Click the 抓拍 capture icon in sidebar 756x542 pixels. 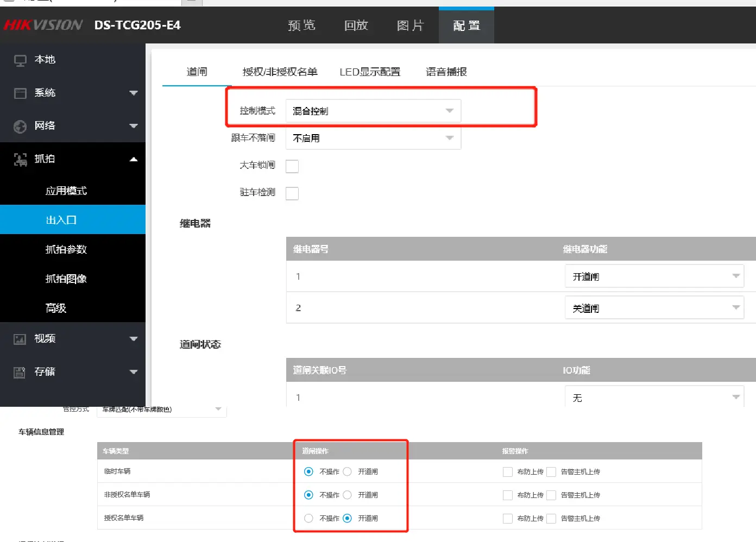point(20,159)
